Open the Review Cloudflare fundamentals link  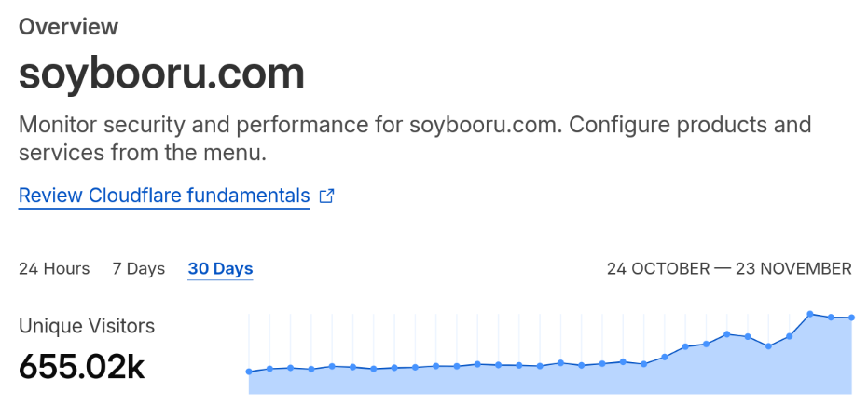point(164,196)
